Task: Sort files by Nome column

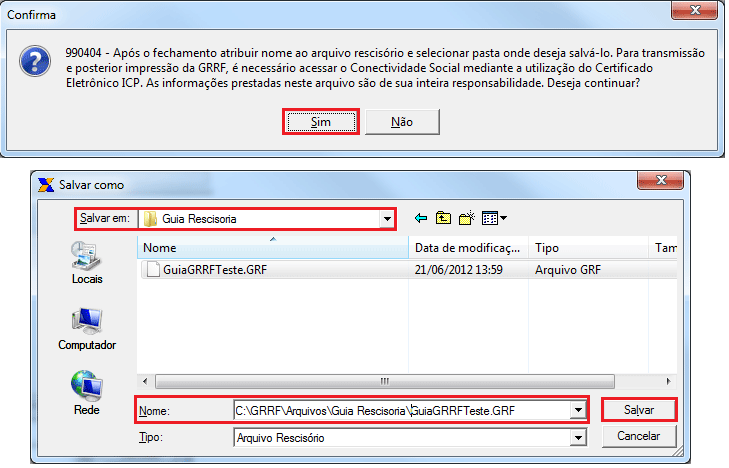Action: click(273, 248)
